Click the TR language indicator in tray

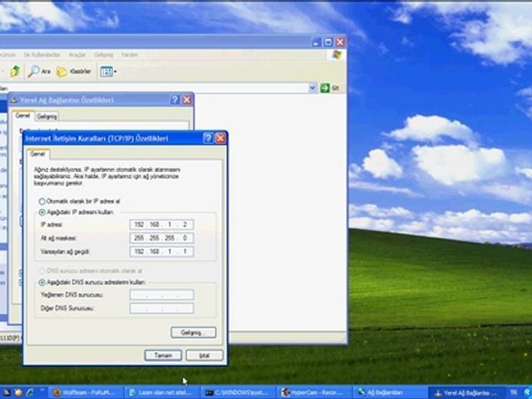(x=513, y=392)
